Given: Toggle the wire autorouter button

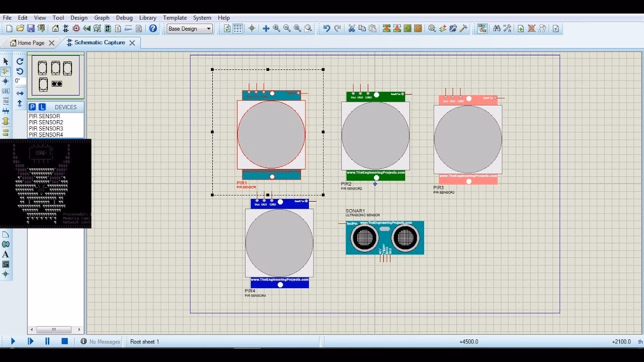Looking at the screenshot, I should (x=482, y=29).
